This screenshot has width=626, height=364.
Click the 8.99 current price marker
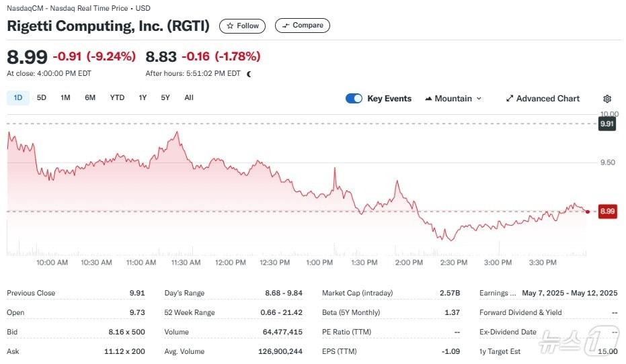point(607,212)
